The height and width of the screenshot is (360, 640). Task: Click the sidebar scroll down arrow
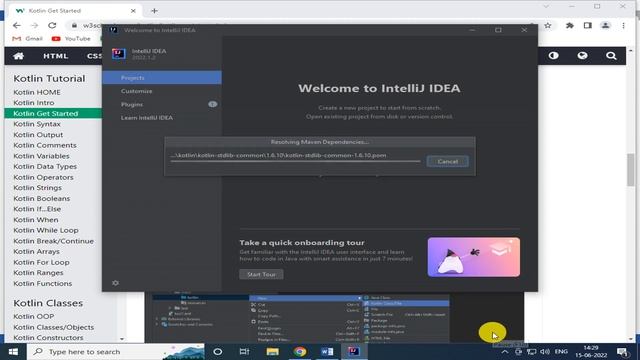[x=122, y=339]
